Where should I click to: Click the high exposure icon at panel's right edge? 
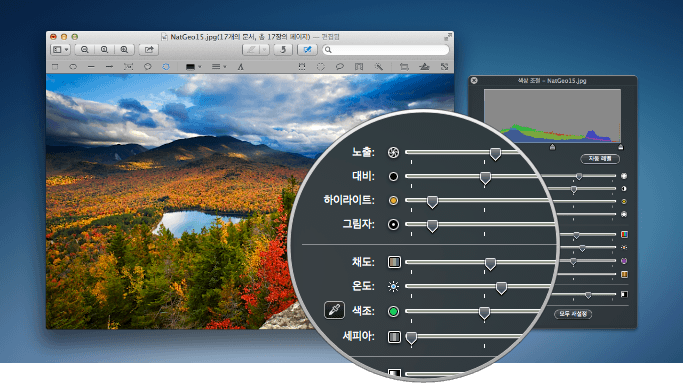point(624,176)
